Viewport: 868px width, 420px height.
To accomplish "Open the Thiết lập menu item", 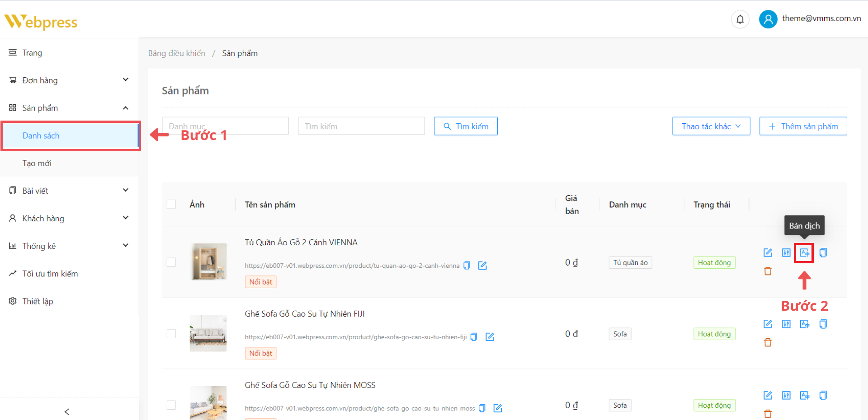I will tap(38, 301).
